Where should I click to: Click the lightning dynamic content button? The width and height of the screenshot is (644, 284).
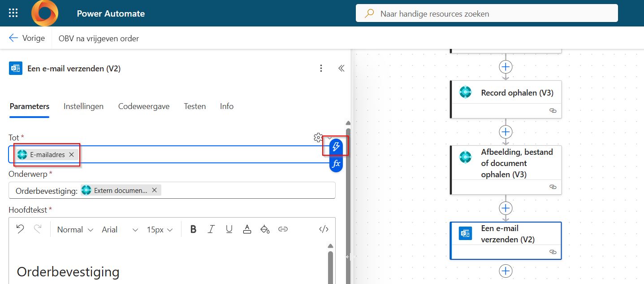point(336,147)
